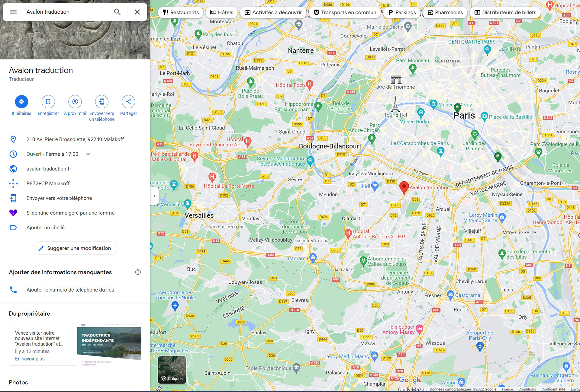Click the red Avalon traduction map pin

tap(404, 187)
